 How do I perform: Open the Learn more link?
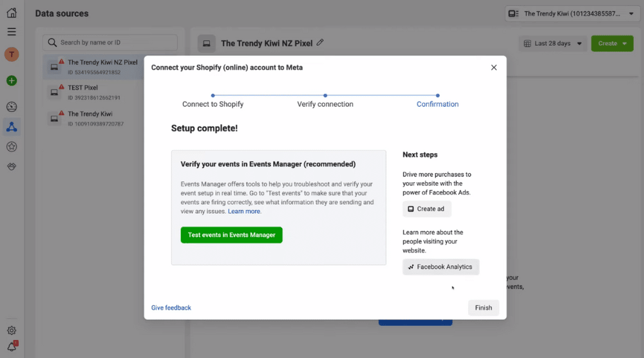tap(244, 211)
